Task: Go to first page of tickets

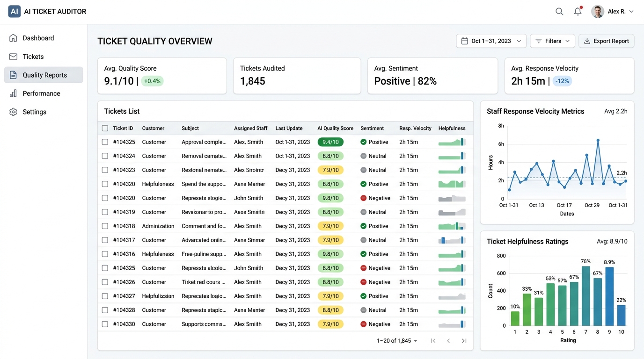Action: 433,341
